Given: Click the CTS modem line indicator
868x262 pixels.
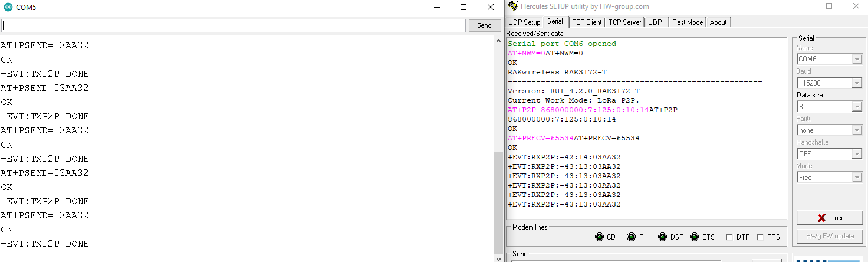Looking at the screenshot, I should click(695, 237).
